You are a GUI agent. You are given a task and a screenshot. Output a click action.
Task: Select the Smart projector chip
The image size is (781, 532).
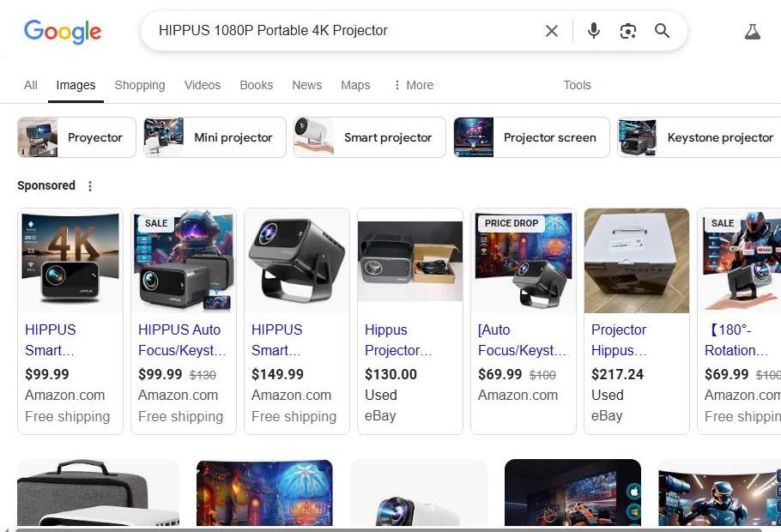pyautogui.click(x=370, y=137)
